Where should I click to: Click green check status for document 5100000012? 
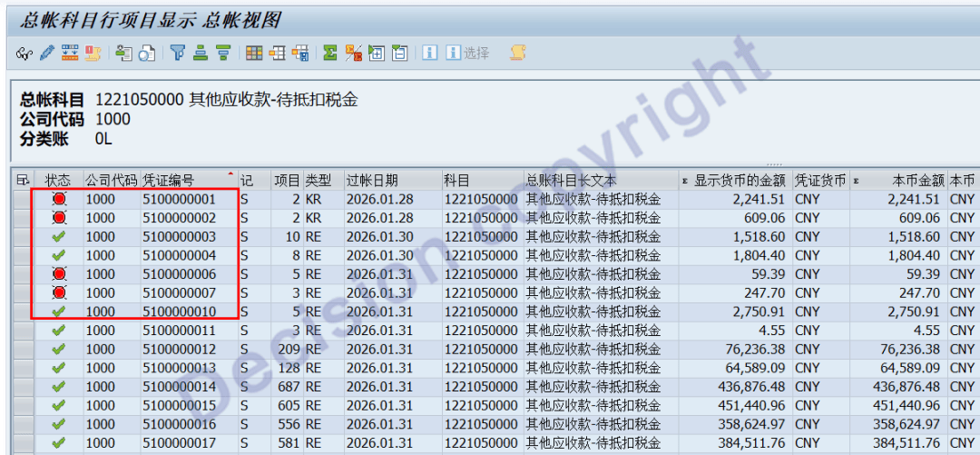coord(59,349)
